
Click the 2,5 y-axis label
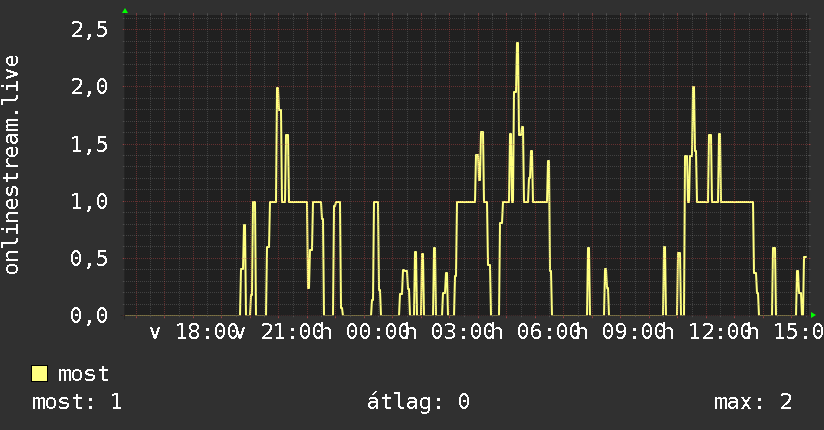pyautogui.click(x=89, y=29)
